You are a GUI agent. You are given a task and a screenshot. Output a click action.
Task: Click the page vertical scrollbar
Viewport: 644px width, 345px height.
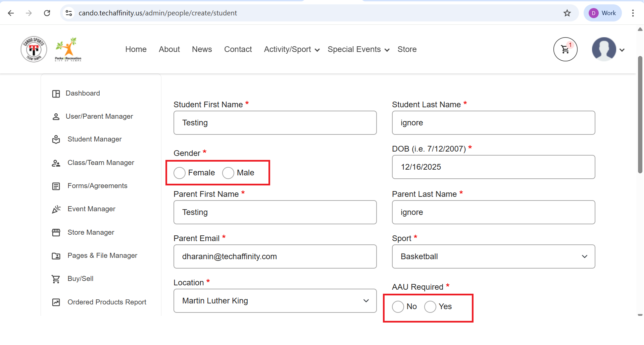(x=640, y=114)
